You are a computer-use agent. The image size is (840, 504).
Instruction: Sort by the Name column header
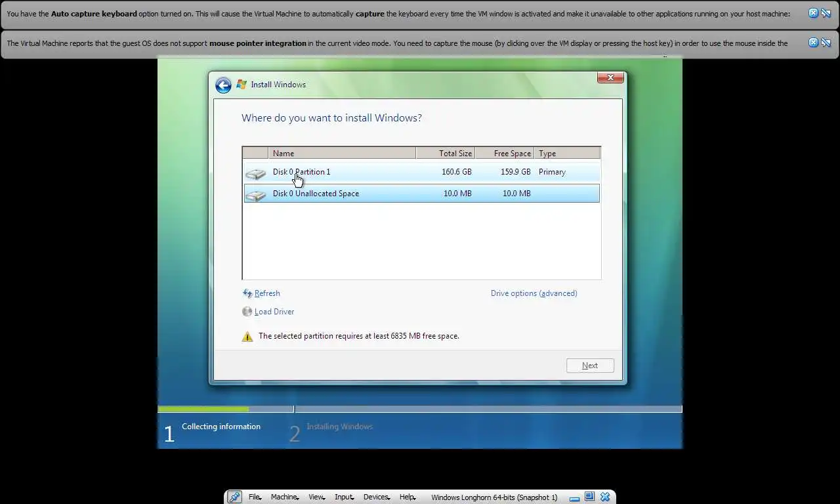(342, 153)
